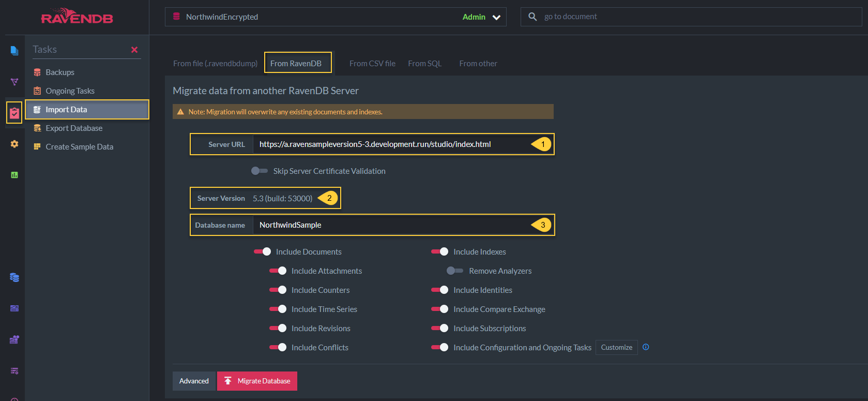
Task: Open the Indexes sidebar icon
Action: (14, 82)
